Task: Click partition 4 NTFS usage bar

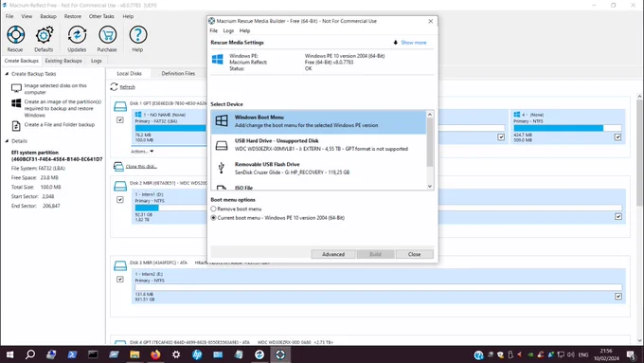Action: 567,128
